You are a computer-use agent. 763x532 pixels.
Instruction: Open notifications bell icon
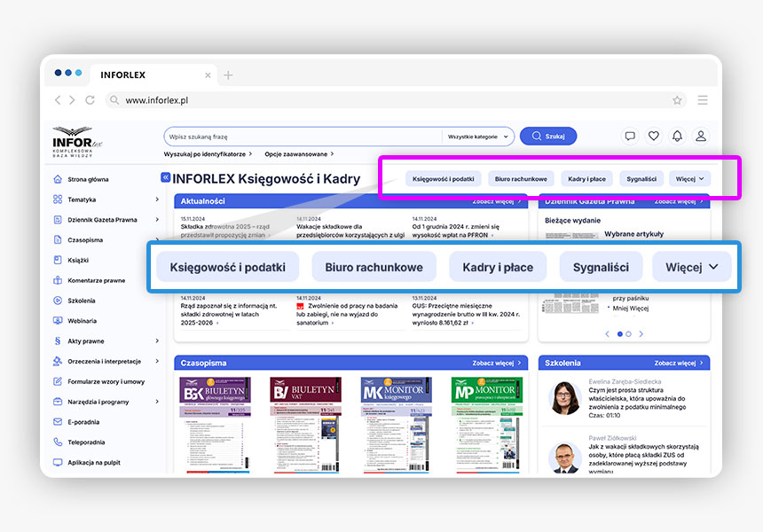click(677, 137)
